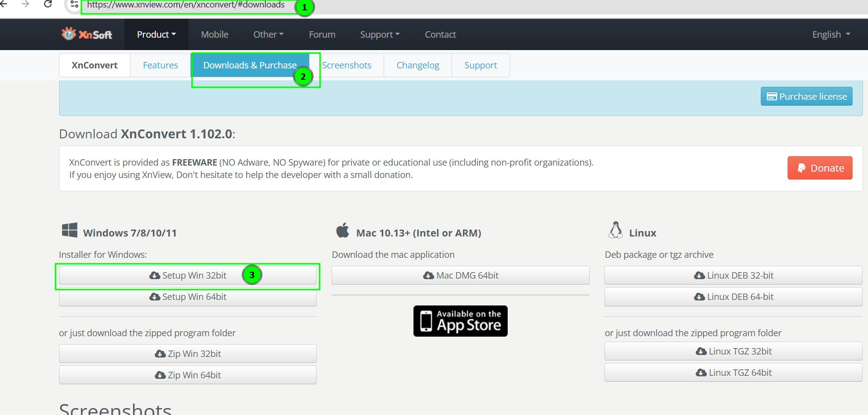Open the Changelog tab
Screen dimensions: 868x415
pyautogui.click(x=418, y=65)
